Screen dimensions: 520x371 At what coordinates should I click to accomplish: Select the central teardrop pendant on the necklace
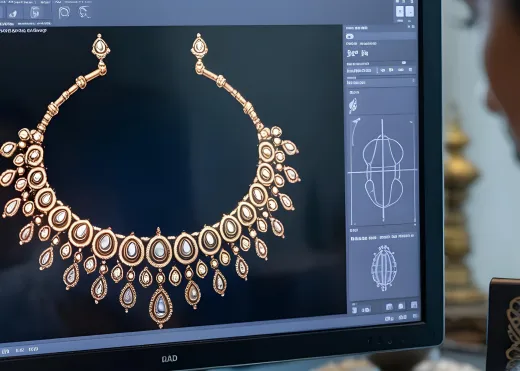click(x=161, y=307)
